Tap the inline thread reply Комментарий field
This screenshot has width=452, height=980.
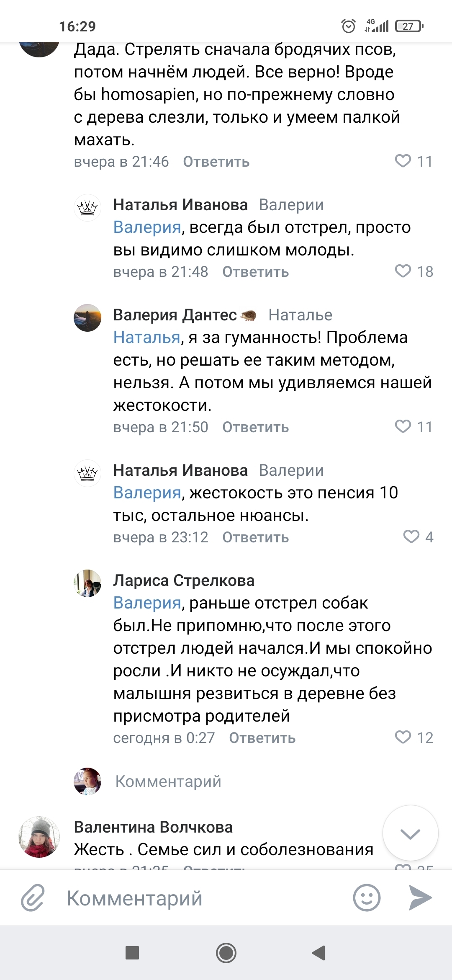[168, 781]
